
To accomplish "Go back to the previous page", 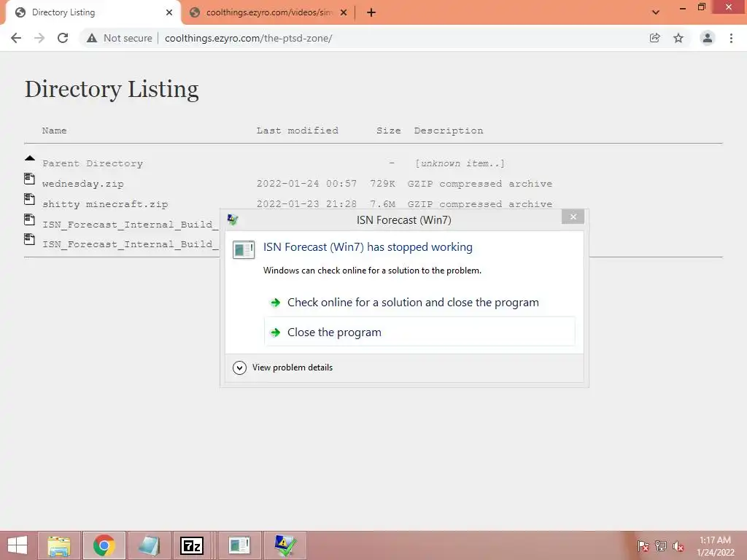I will point(16,38).
